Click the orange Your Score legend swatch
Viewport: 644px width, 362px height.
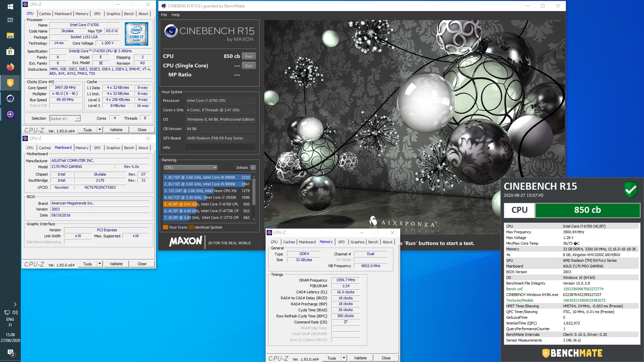(165, 227)
